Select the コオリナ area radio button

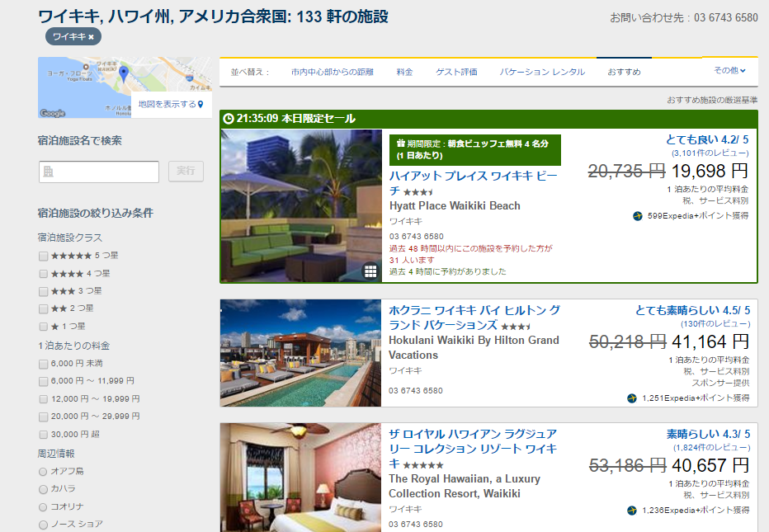pyautogui.click(x=43, y=507)
